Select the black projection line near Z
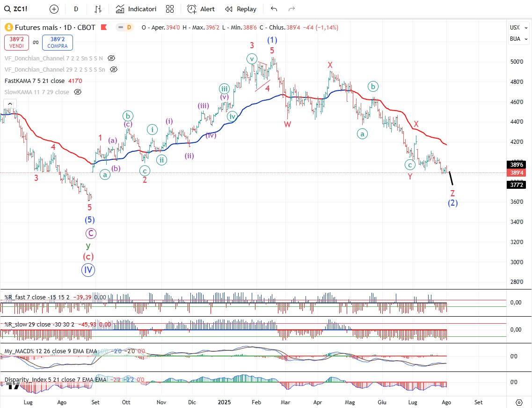Screen dimensions: 532x408 tap(451, 178)
